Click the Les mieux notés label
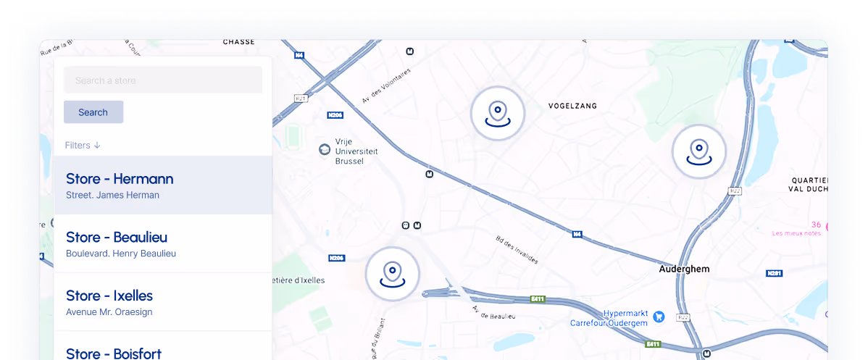The image size is (868, 360). 796,233
